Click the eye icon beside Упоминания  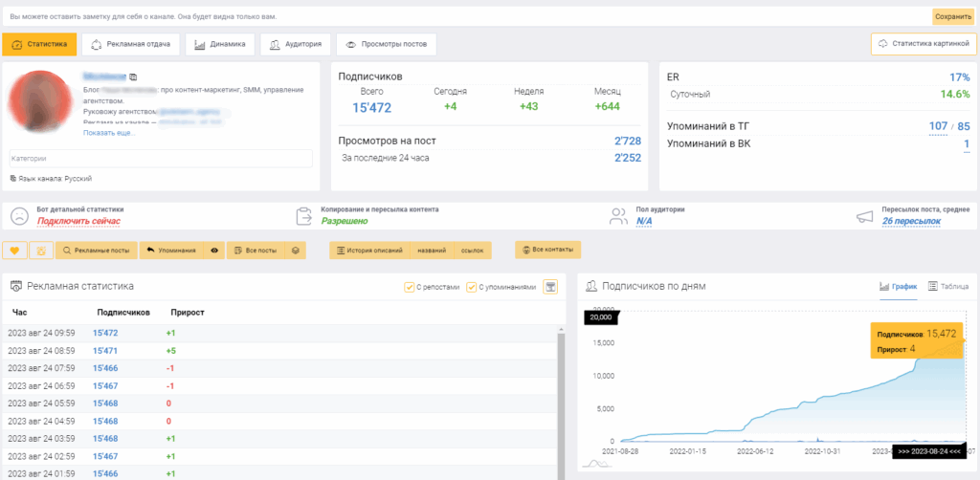(214, 251)
